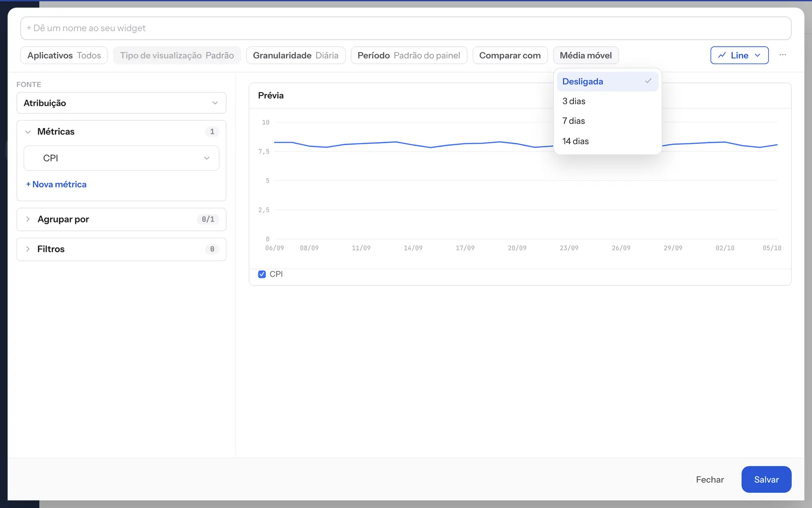The height and width of the screenshot is (508, 812).
Task: Click the checkmark next to Desligada
Action: [x=648, y=81]
